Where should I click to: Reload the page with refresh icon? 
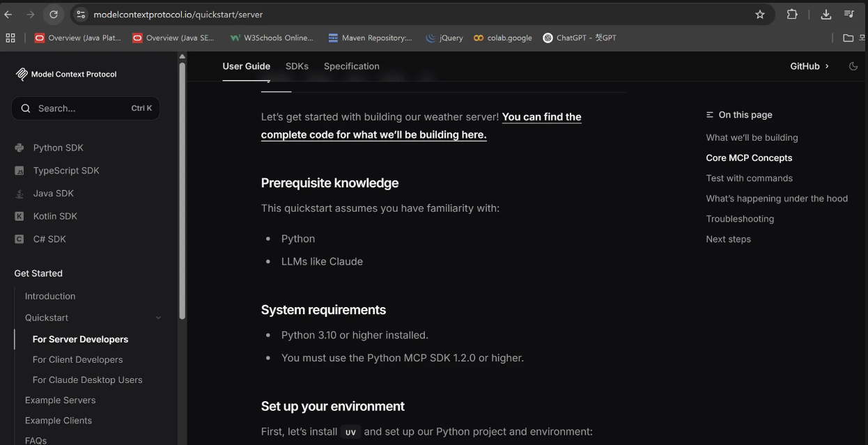pos(54,14)
